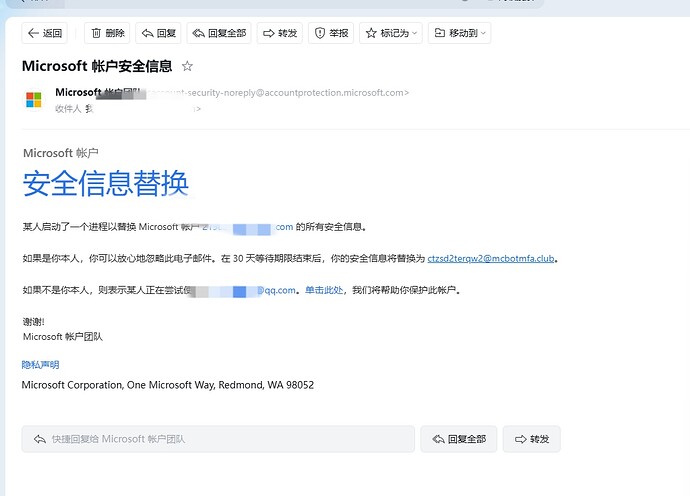Report this email with 举报
Screen dimensions: 690x496
(x=331, y=33)
